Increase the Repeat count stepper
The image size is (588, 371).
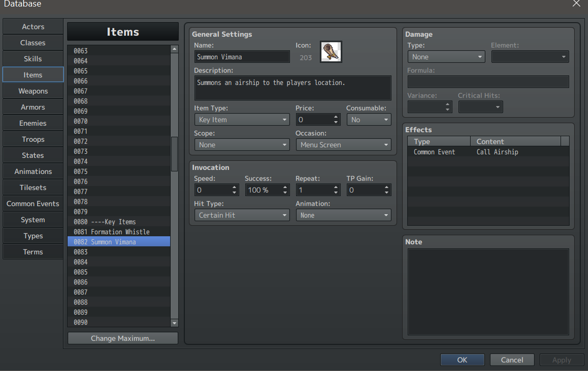pos(336,187)
